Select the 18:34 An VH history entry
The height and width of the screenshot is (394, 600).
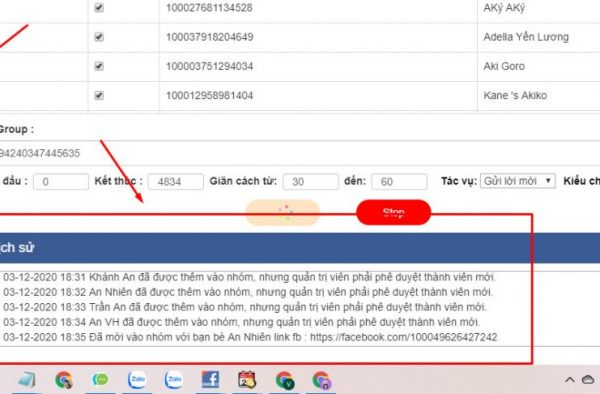241,322
